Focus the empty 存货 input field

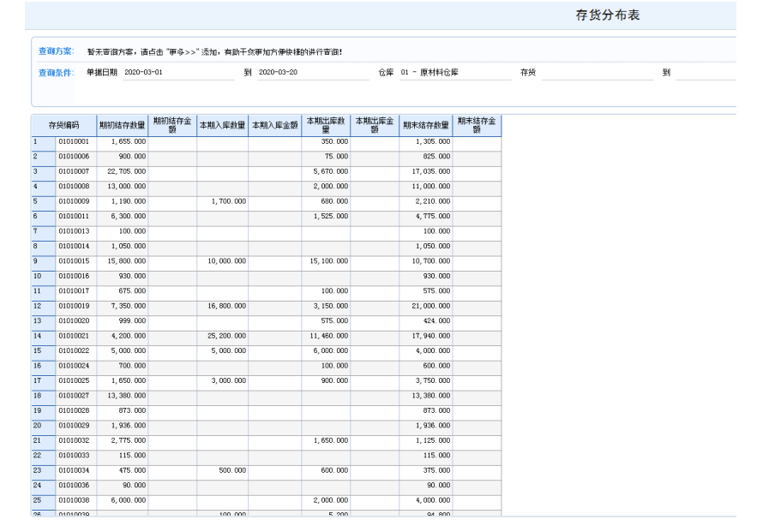pos(597,73)
